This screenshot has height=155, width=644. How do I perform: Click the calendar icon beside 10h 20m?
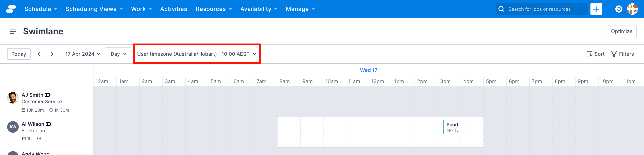coord(23,110)
